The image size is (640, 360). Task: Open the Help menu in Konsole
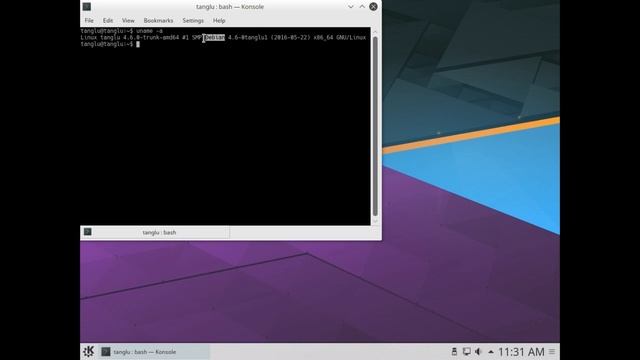coord(219,20)
